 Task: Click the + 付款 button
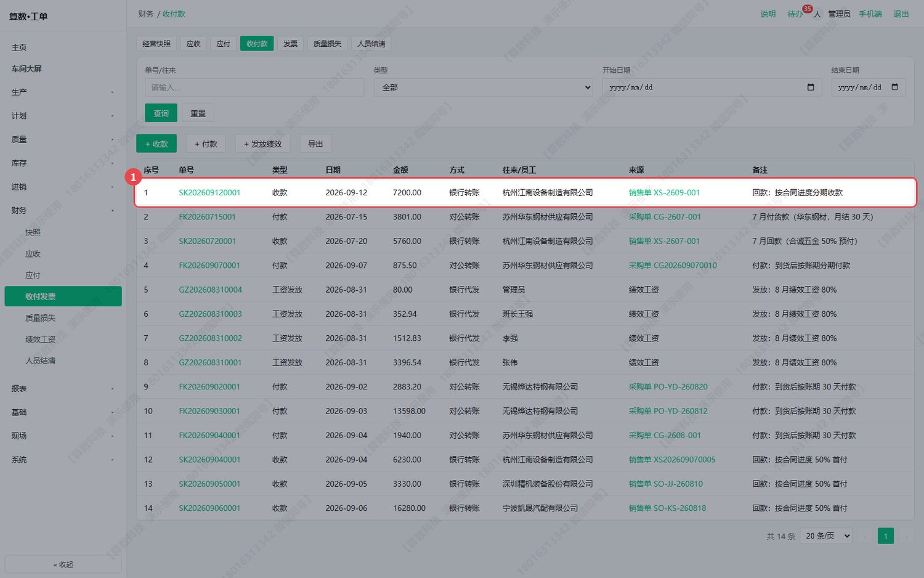click(x=206, y=144)
